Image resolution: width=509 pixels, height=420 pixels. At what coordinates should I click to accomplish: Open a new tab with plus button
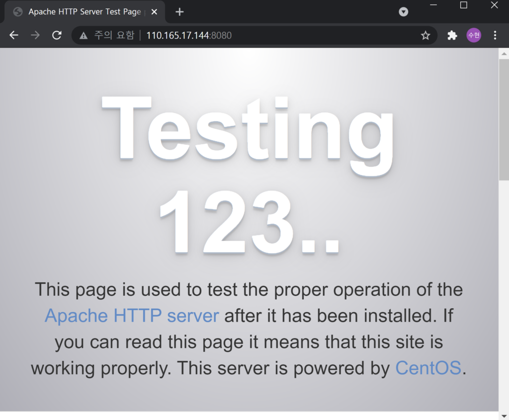(179, 12)
